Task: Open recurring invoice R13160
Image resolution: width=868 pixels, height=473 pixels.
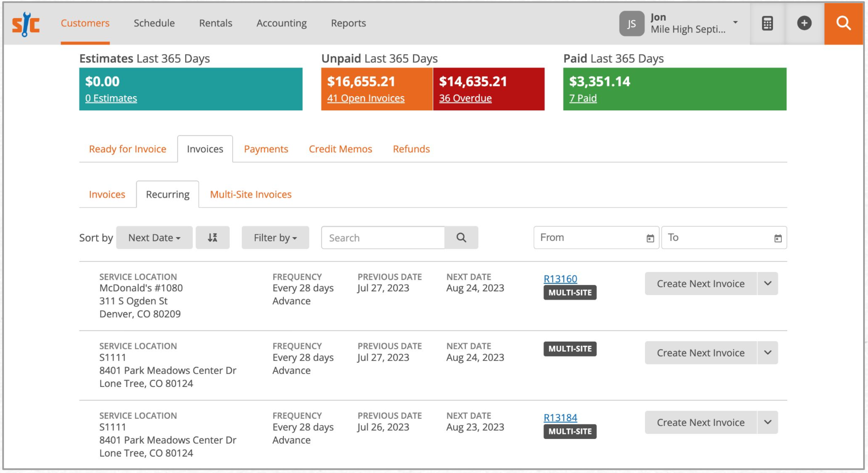Action: 560,279
